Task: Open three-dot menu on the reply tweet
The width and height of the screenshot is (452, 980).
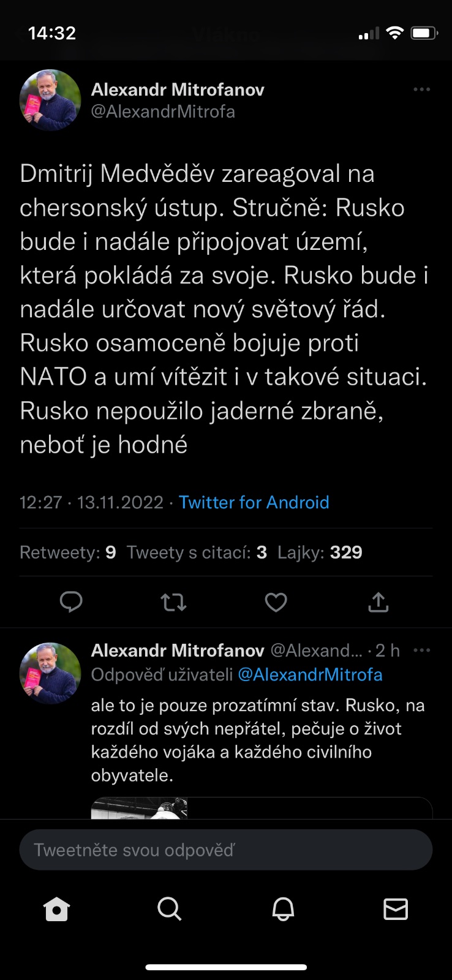Action: [x=421, y=650]
